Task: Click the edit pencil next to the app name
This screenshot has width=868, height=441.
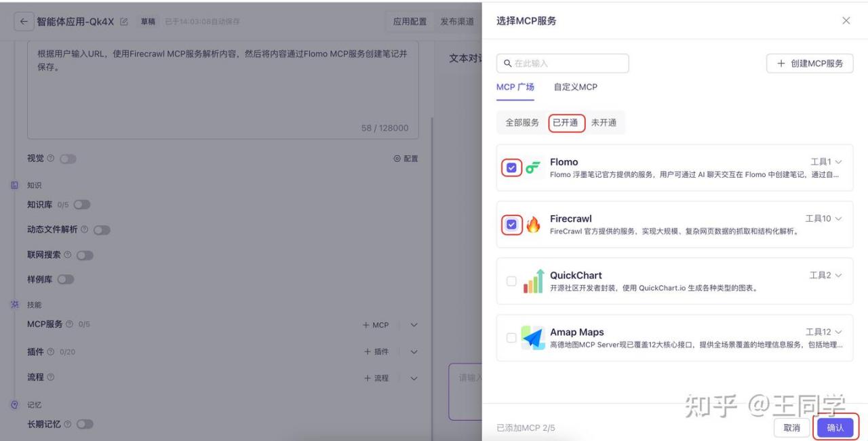Action: tap(123, 22)
